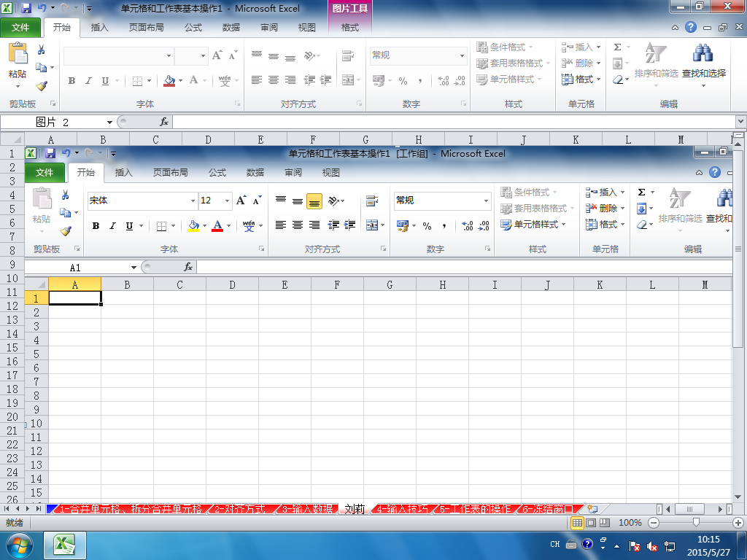Click the fill color bucket in the main ribbon
747x560 pixels.
tap(169, 80)
